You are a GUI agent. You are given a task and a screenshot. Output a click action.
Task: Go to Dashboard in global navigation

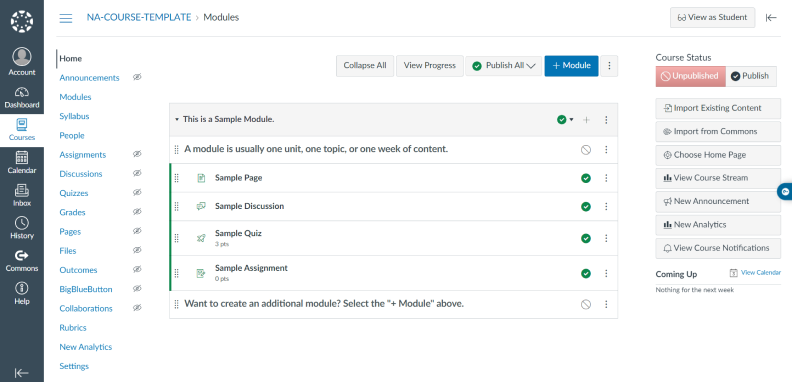22,98
